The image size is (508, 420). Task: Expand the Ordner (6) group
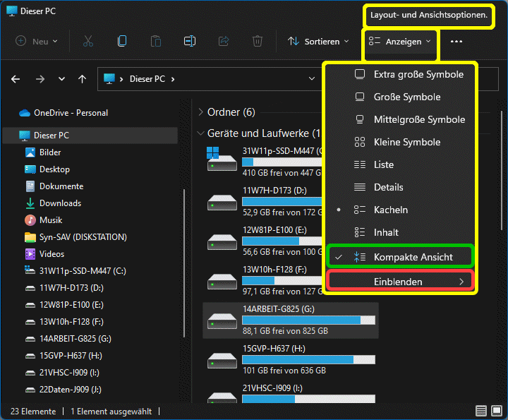coord(201,112)
